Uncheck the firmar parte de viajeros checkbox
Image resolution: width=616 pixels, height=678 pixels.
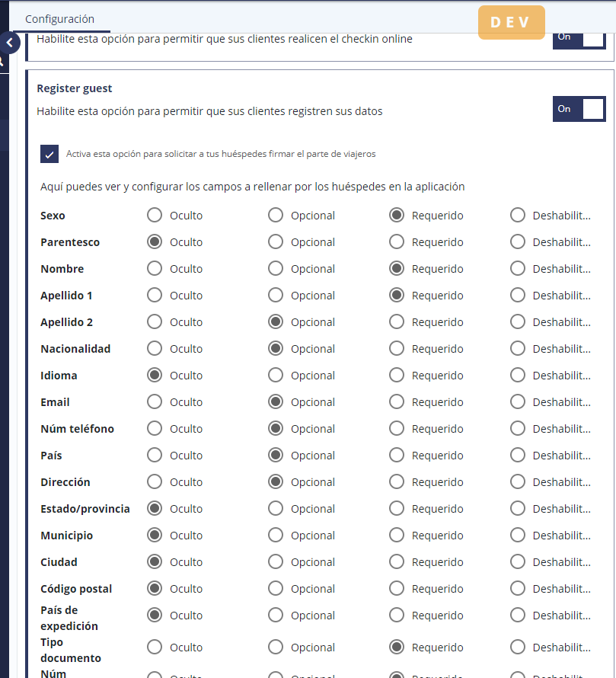click(x=49, y=154)
